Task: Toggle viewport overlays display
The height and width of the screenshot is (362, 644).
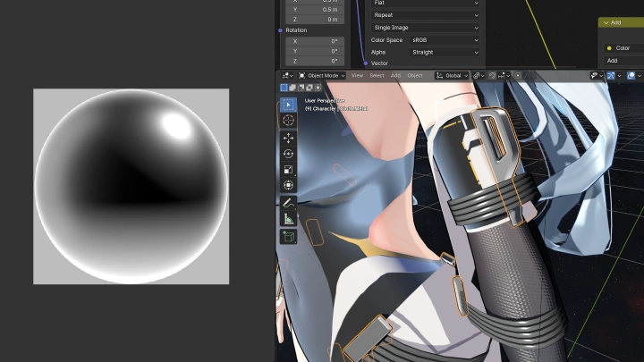Action: pyautogui.click(x=631, y=75)
